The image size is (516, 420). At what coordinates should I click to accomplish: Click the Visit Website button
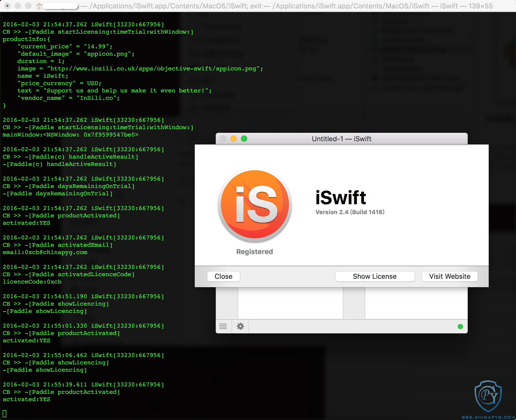[x=450, y=276]
